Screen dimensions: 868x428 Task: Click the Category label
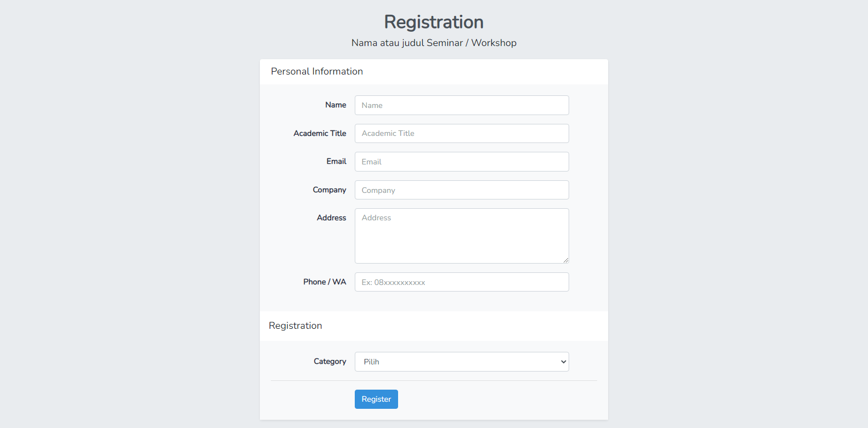tap(330, 361)
